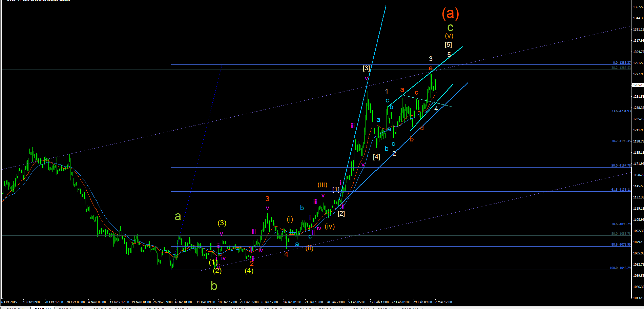
Task: Select Fibonacci level label '50.0 -1086.78'
Action: click(x=621, y=234)
